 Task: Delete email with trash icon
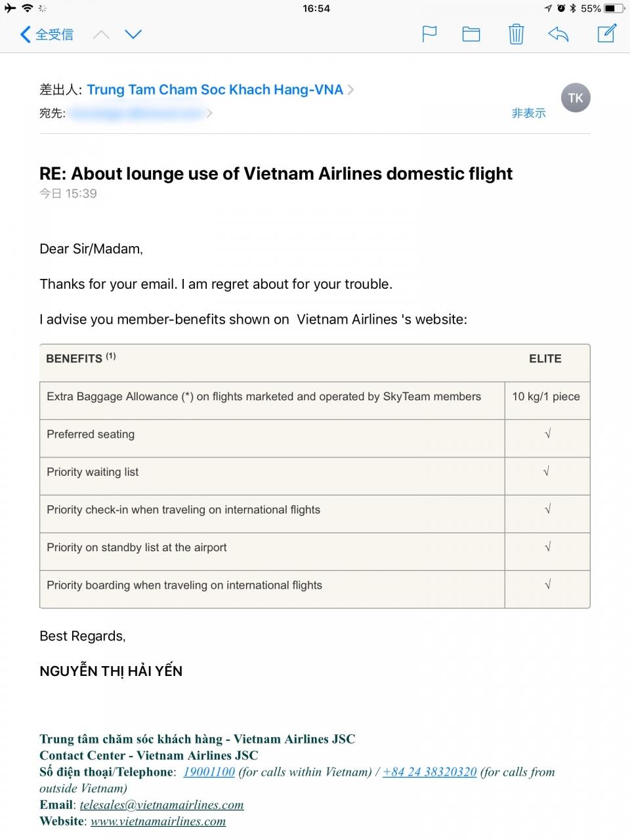click(x=516, y=33)
